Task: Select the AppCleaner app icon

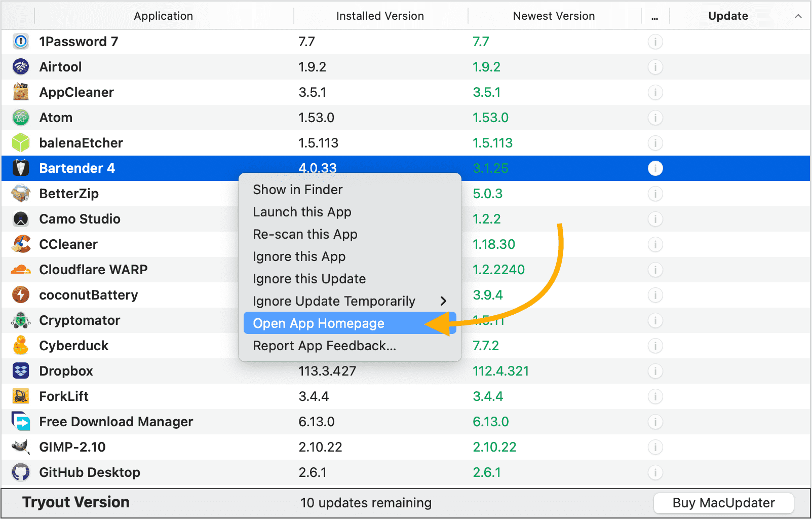Action: pos(21,92)
